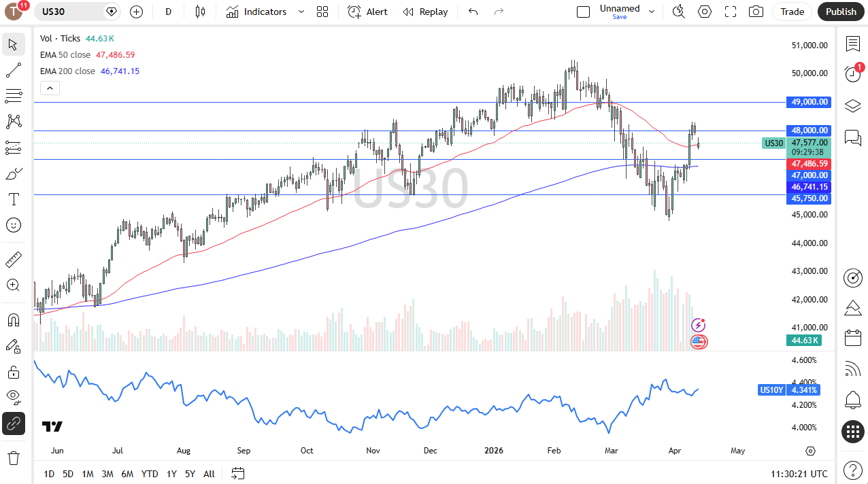
Task: Open the news feed panel
Action: (x=853, y=369)
